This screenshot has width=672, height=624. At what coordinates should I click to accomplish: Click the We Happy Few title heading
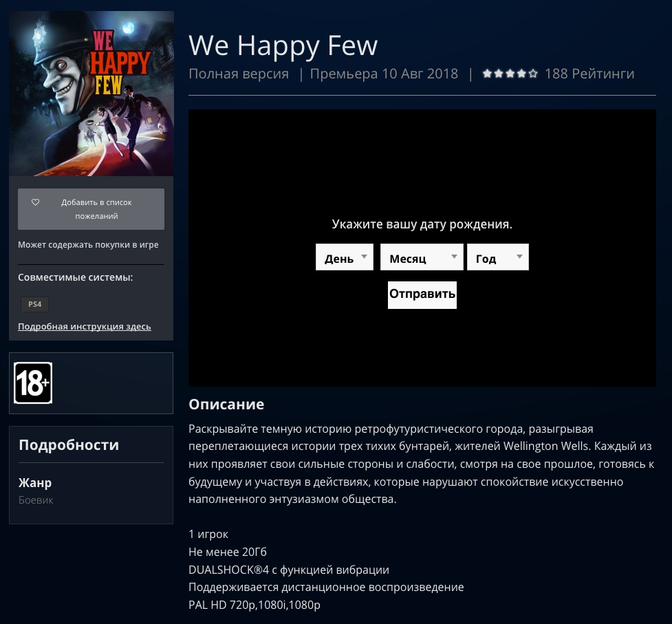click(283, 45)
